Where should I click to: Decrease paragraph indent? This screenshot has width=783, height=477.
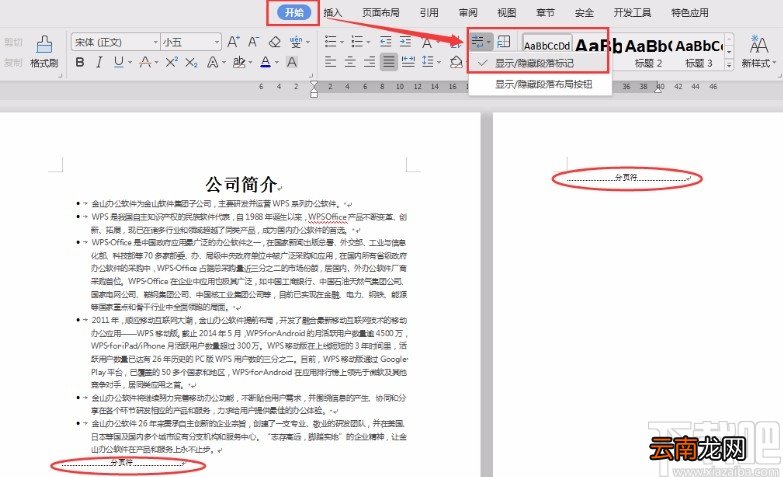tap(386, 41)
